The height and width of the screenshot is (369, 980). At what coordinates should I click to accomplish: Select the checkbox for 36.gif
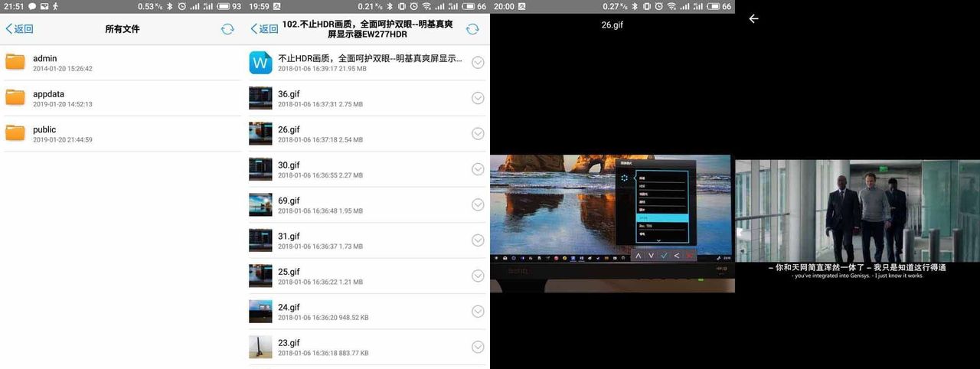point(478,98)
